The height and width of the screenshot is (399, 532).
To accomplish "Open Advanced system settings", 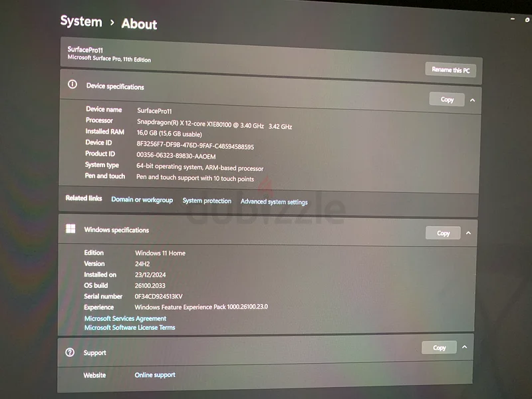I will 274,201.
